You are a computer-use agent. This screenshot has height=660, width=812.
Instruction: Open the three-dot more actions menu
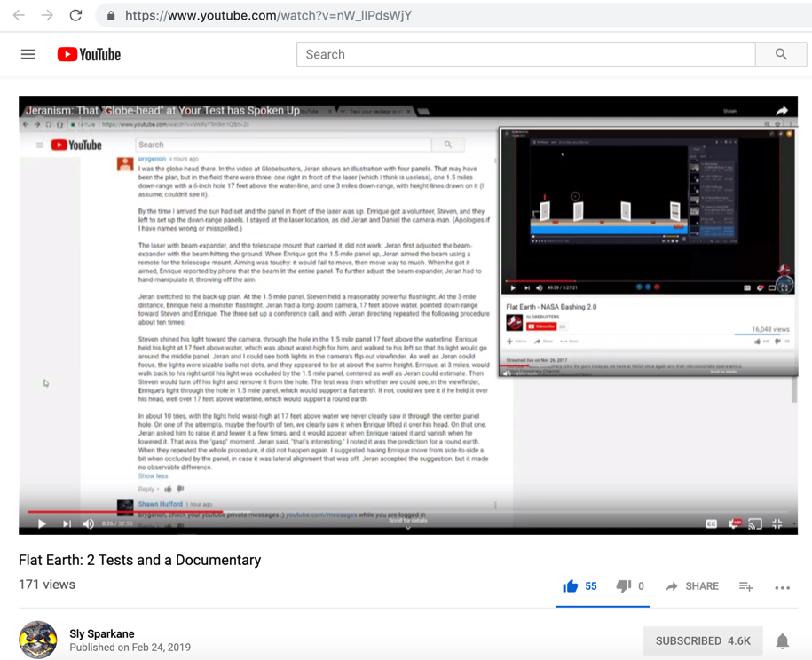click(782, 587)
